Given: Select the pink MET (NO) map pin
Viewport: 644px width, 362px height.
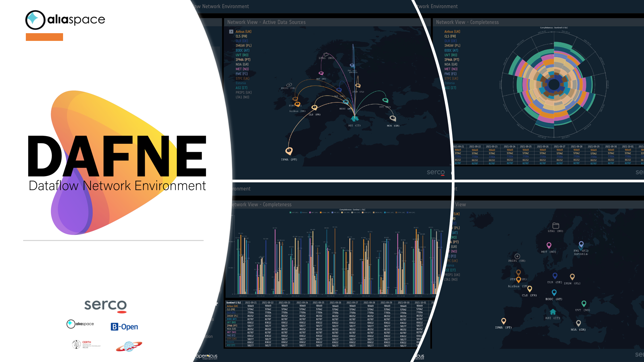Looking at the screenshot, I should pos(549,245).
